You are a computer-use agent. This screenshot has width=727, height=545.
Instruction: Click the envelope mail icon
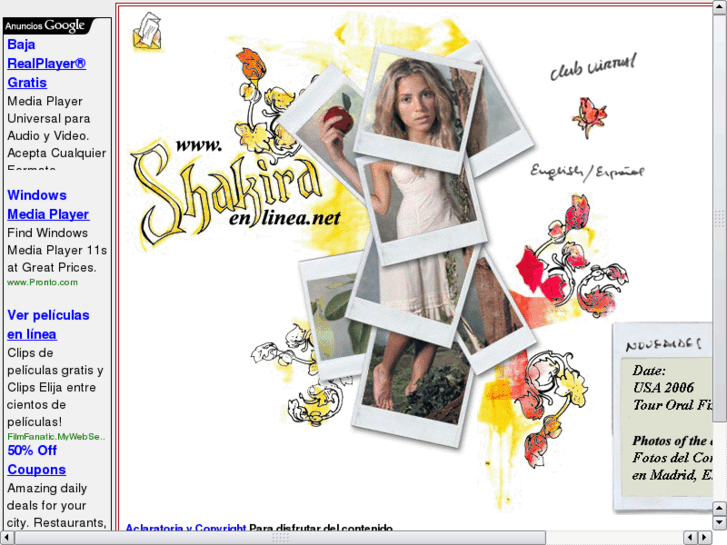147,32
